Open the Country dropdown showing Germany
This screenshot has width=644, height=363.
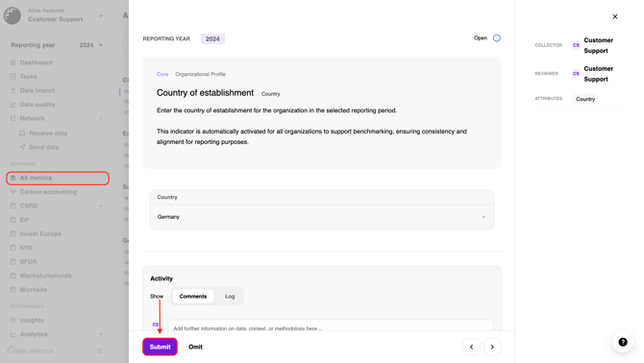322,217
